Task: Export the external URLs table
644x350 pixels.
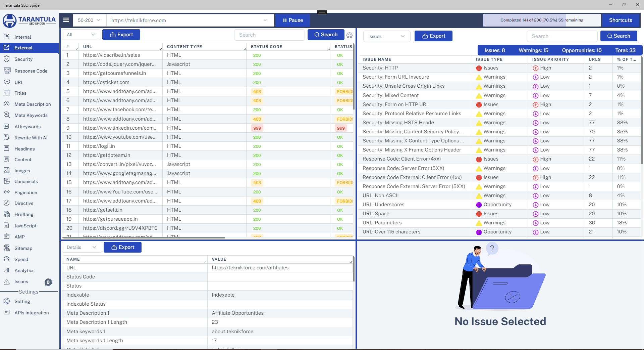Action: (x=121, y=35)
